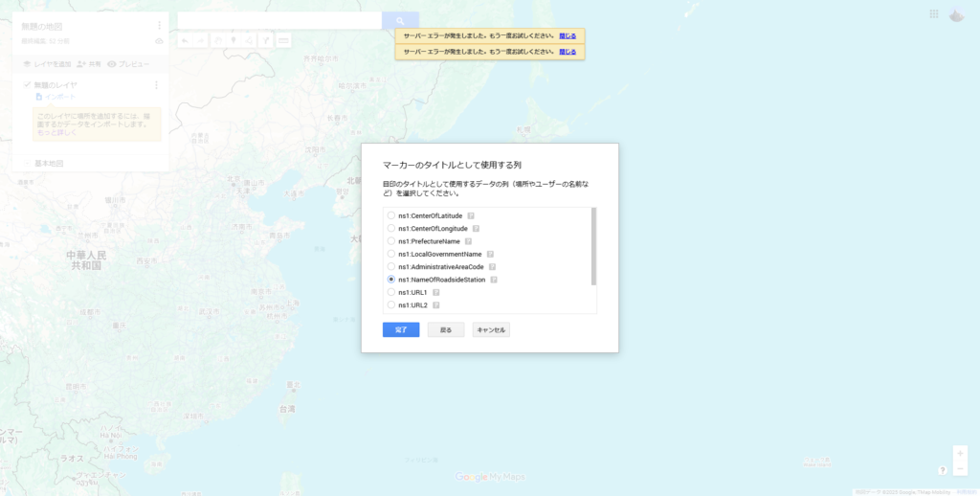Click the キャンセル cancel button
Viewport: 980px width, 496px height.
click(x=491, y=329)
